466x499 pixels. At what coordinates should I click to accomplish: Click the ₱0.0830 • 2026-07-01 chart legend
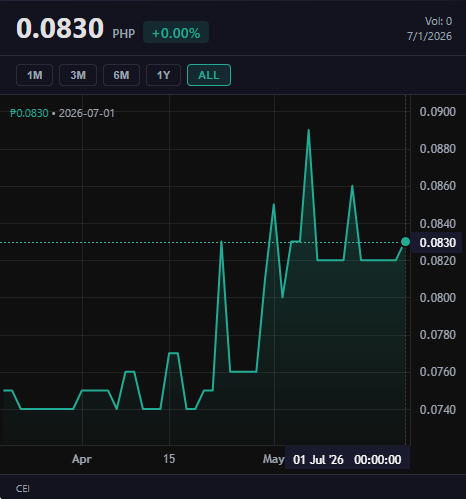[x=62, y=113]
